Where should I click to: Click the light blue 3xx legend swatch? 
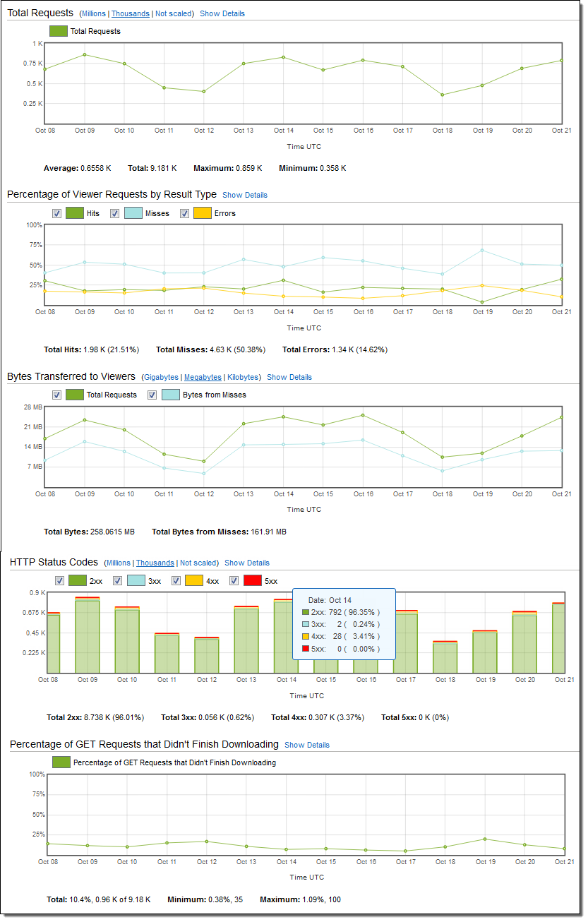pyautogui.click(x=136, y=581)
